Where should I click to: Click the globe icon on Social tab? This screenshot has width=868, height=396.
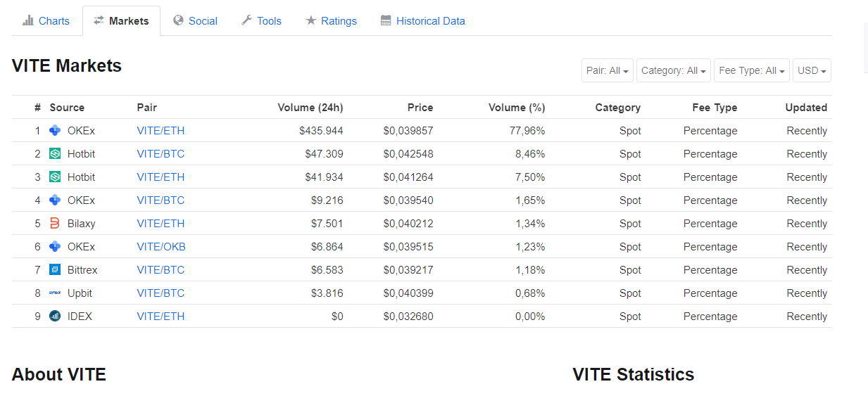tap(178, 20)
